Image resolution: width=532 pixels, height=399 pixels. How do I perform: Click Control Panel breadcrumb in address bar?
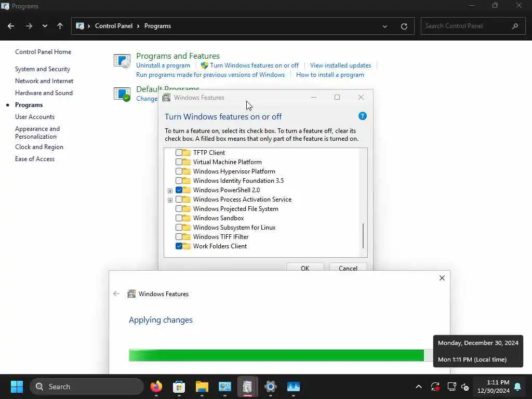[x=114, y=26]
